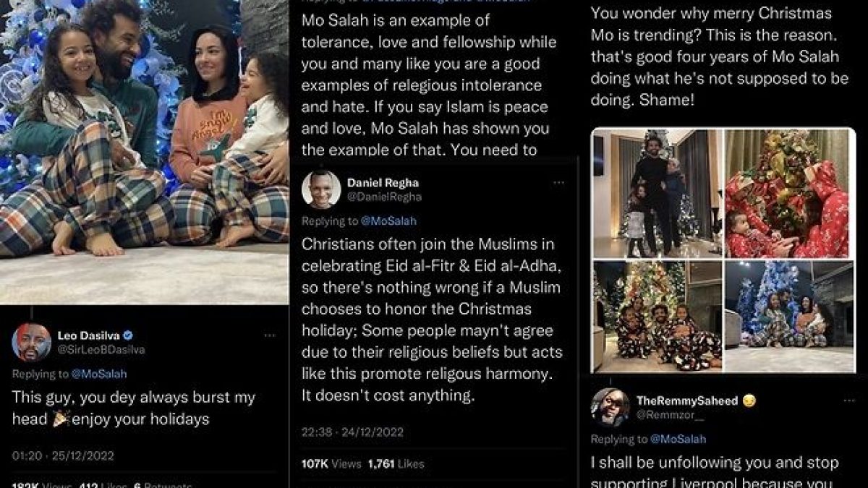Open @MoSalah link under Leo Dasilva

click(x=98, y=374)
